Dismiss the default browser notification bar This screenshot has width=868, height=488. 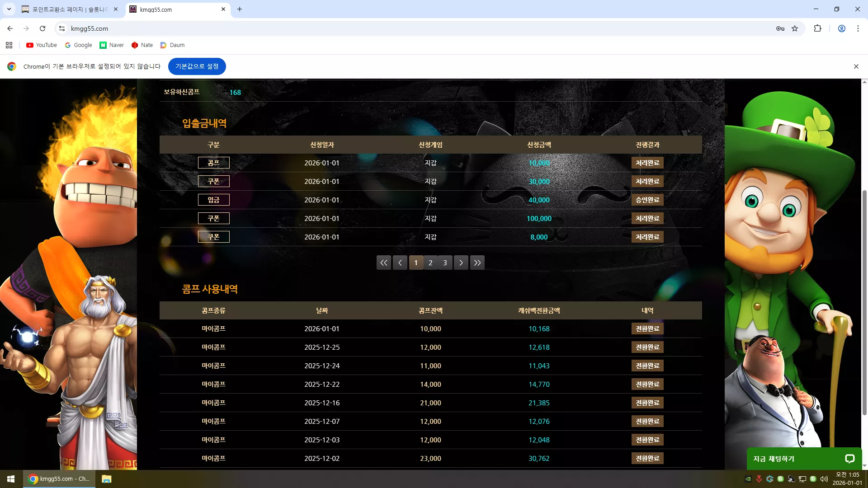pyautogui.click(x=856, y=66)
